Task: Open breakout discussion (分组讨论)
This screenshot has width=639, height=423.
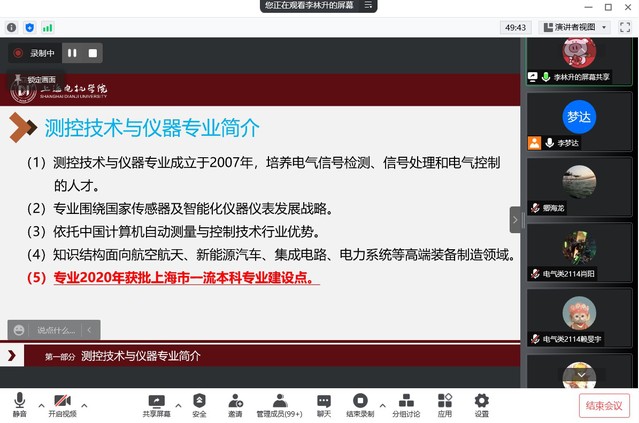Action: pyautogui.click(x=406, y=404)
